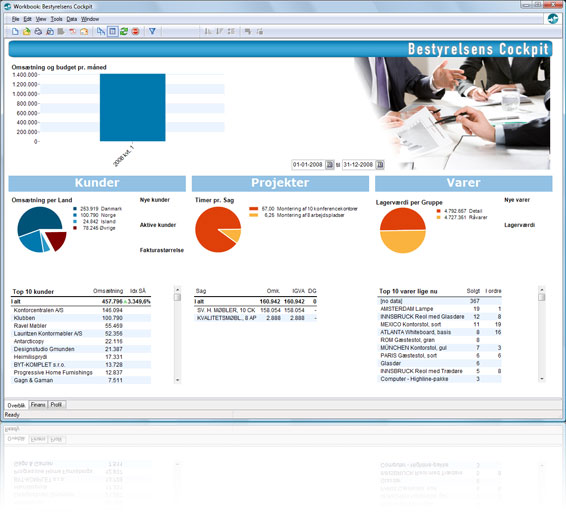Click the blue bar in the Omsætning chart
The width and height of the screenshot is (566, 513).
(x=132, y=108)
